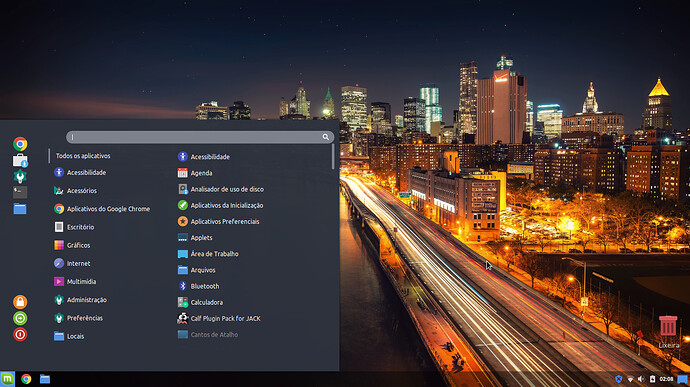
Task: Select the Acessibilidade category in left column
Action: tap(80, 173)
